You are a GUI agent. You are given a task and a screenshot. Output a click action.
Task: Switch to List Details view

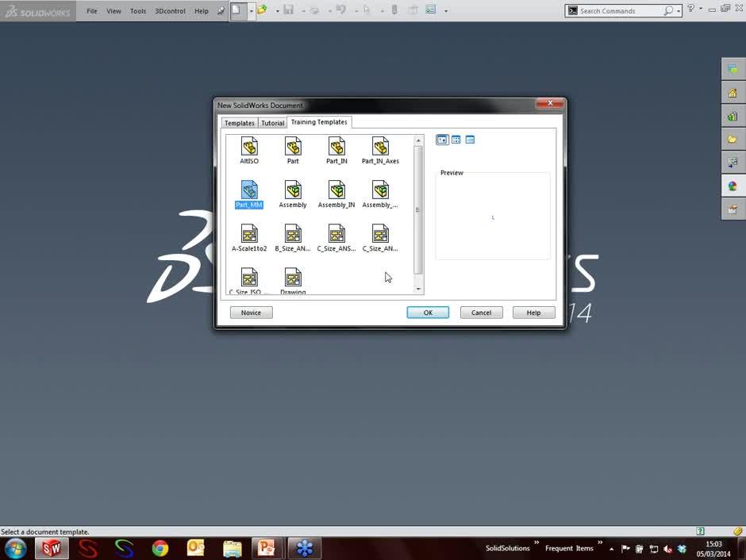[x=470, y=140]
